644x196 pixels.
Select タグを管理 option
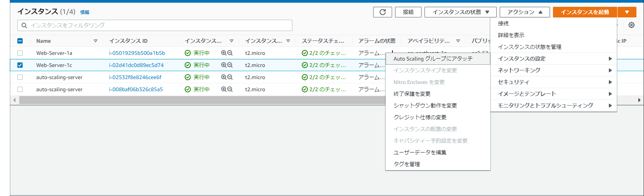[438, 164]
